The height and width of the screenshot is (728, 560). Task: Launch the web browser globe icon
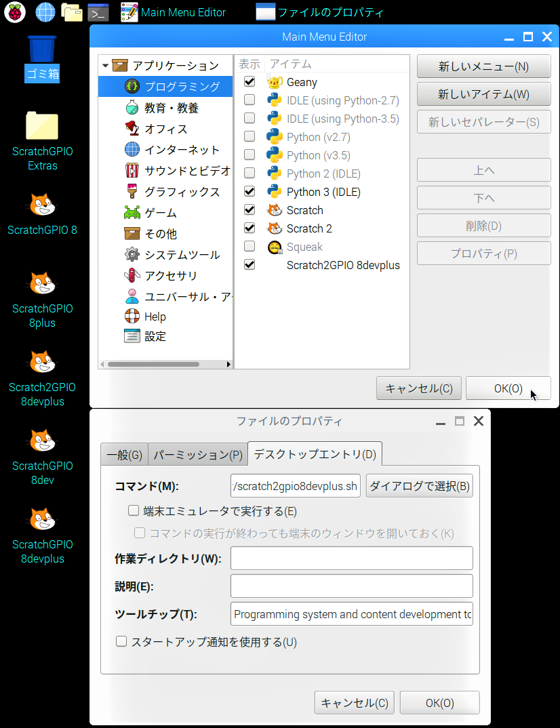tap(45, 12)
